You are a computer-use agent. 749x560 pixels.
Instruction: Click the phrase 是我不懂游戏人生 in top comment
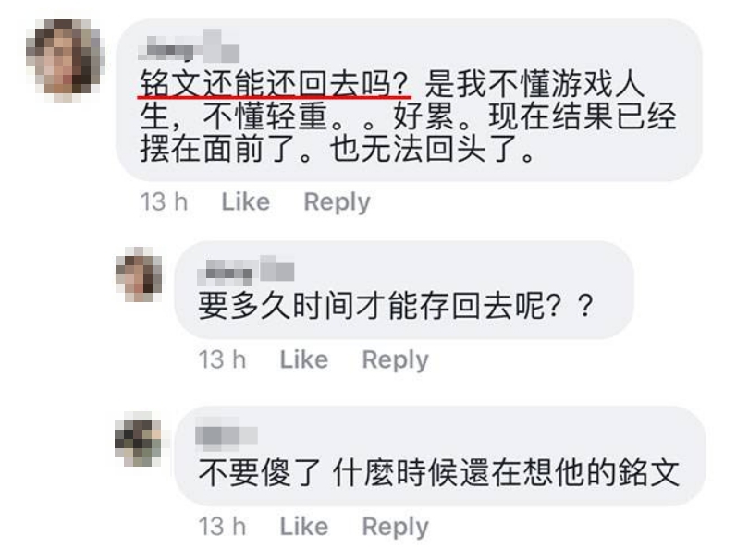pyautogui.click(x=535, y=84)
